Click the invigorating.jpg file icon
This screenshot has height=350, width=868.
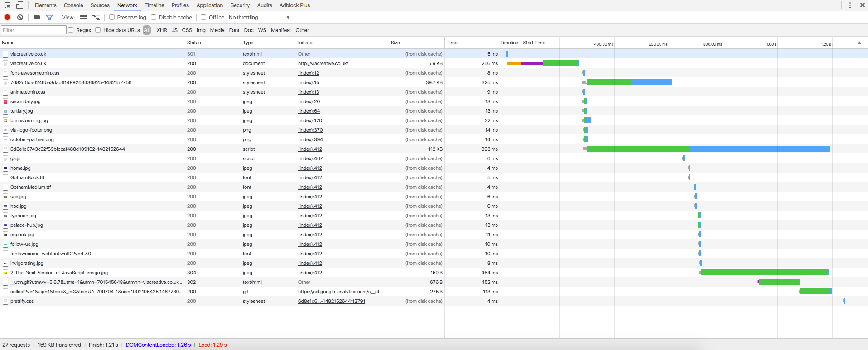(x=5, y=263)
